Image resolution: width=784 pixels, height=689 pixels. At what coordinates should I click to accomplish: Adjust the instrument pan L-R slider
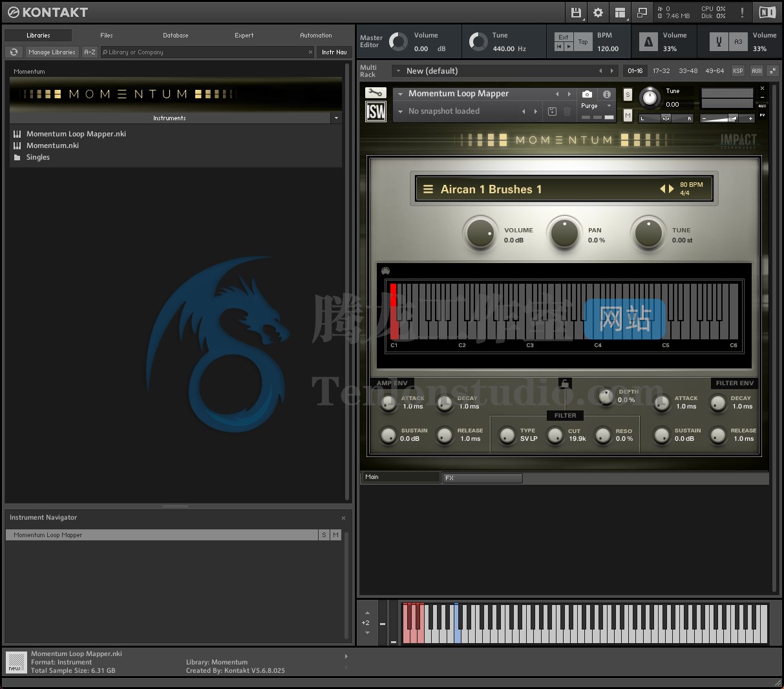(x=666, y=118)
